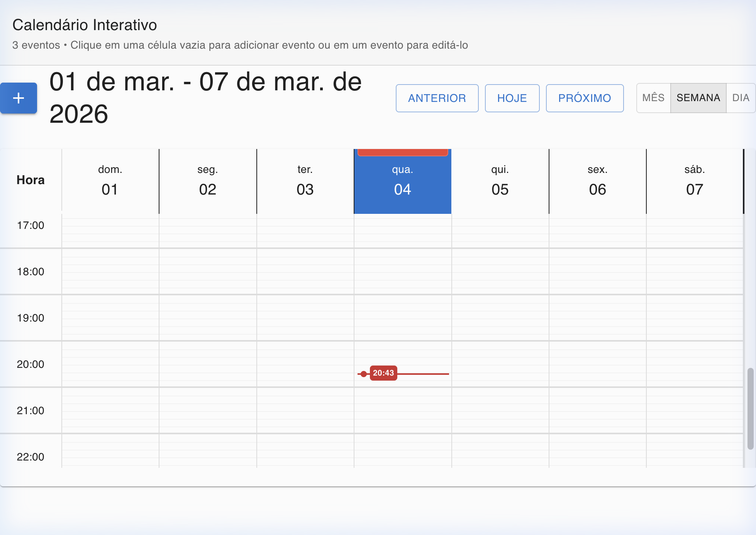Click the blue + add event icon
The width and height of the screenshot is (756, 535).
coord(18,98)
